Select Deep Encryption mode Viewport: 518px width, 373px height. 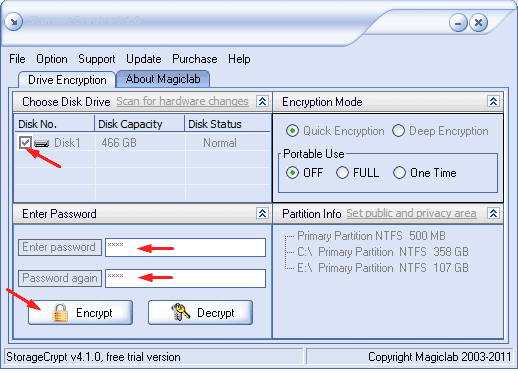tap(398, 131)
